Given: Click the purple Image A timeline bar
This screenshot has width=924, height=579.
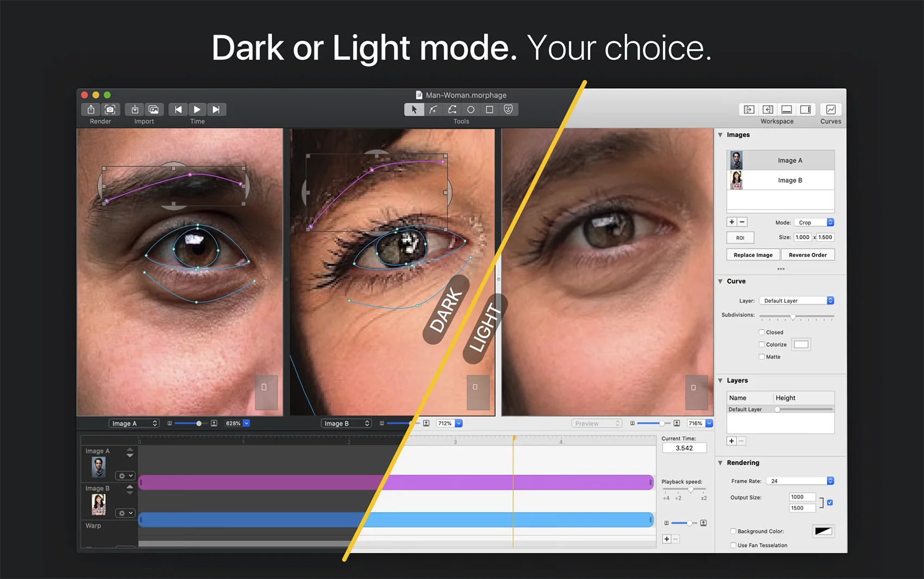Looking at the screenshot, I should coord(396,482).
